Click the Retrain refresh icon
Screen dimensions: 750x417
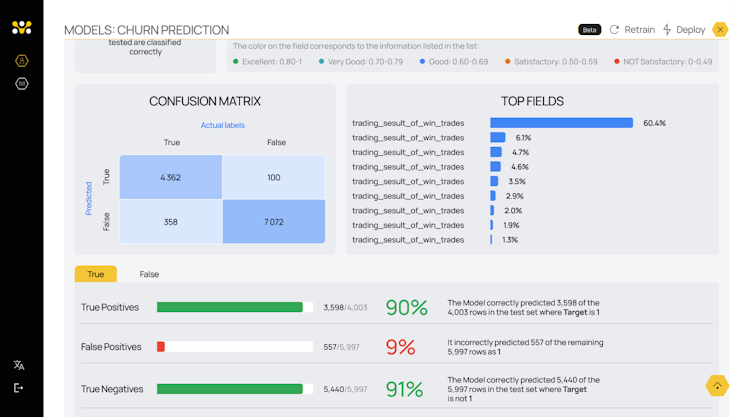click(614, 30)
